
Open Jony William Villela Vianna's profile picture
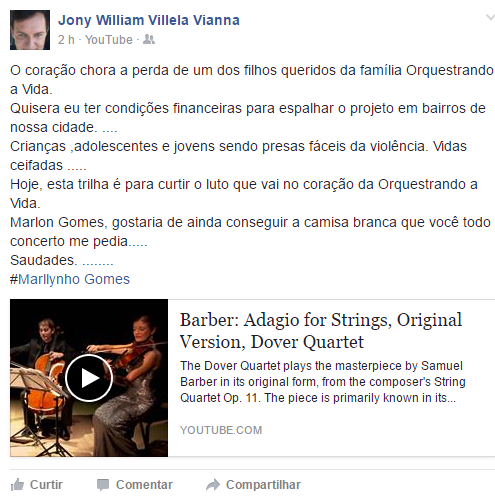tap(30, 30)
